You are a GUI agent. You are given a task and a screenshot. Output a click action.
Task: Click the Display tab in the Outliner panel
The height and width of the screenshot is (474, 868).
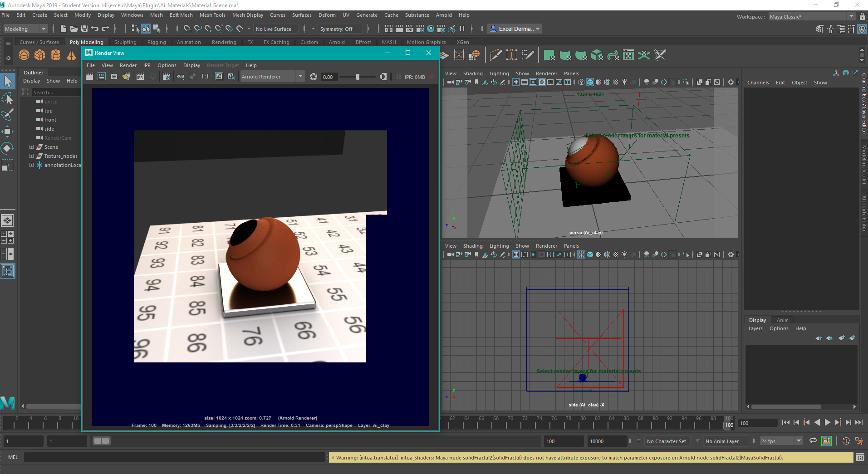(31, 81)
